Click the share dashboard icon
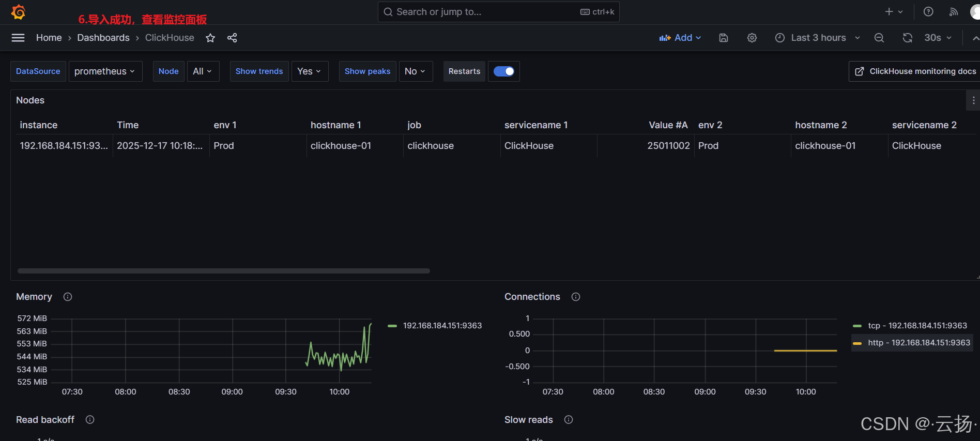The height and width of the screenshot is (441, 980). click(232, 38)
